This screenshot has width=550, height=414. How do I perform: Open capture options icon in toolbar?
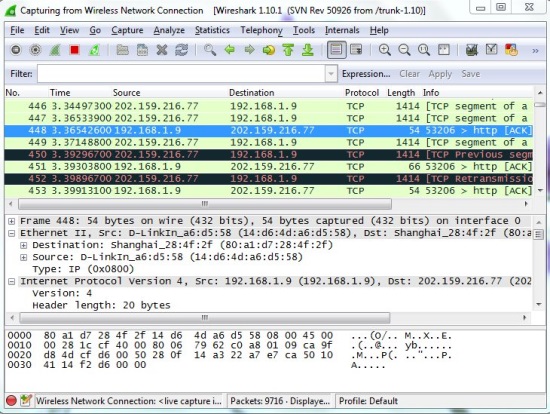35,50
